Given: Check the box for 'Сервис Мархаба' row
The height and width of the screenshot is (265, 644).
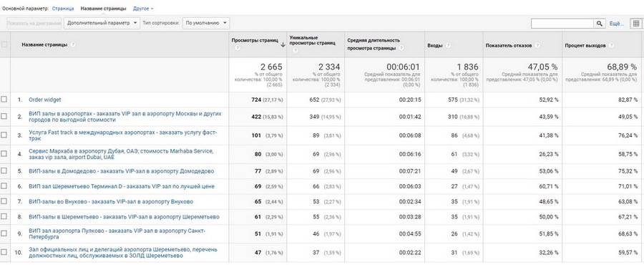Looking at the screenshot, I should click(4, 154).
